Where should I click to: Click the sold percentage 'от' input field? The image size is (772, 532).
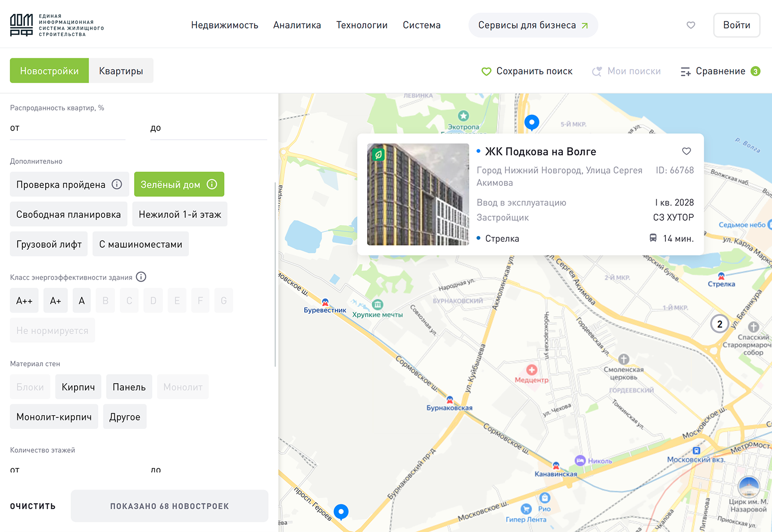point(68,128)
